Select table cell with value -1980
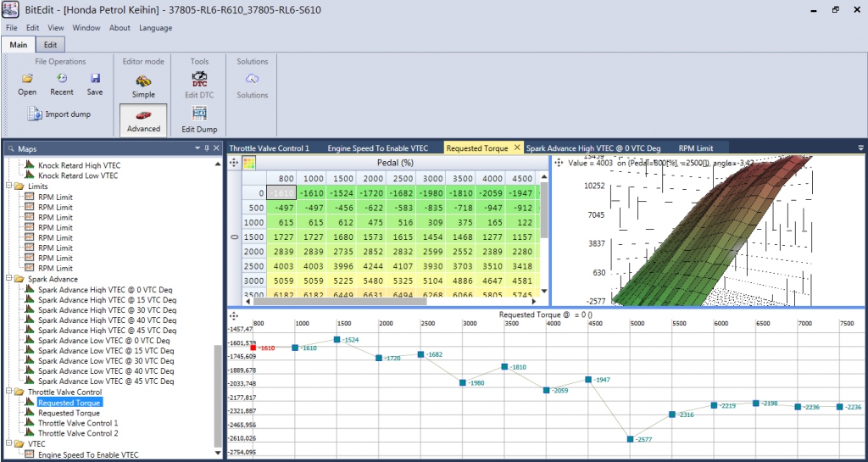 431,192
